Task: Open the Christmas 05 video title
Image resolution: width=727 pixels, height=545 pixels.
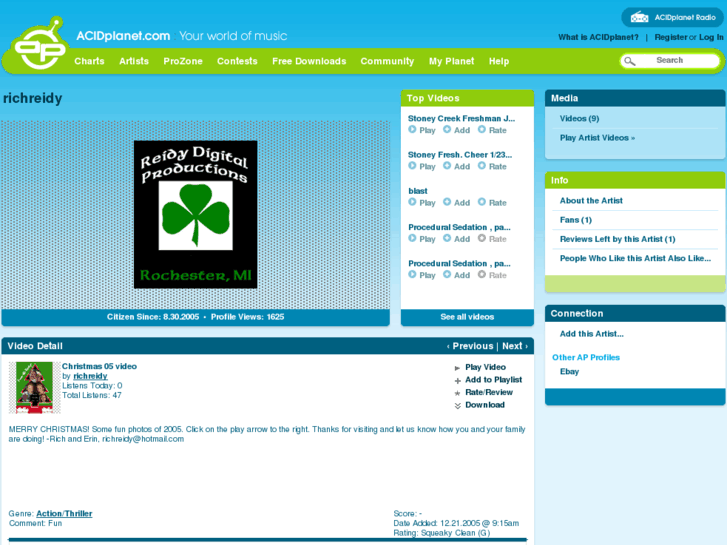Action: coord(99,366)
